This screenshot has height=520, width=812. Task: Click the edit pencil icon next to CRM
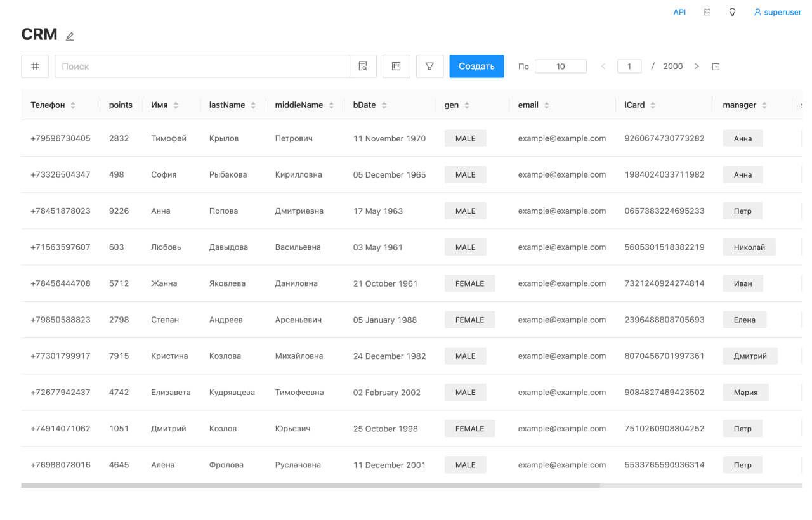(x=70, y=36)
